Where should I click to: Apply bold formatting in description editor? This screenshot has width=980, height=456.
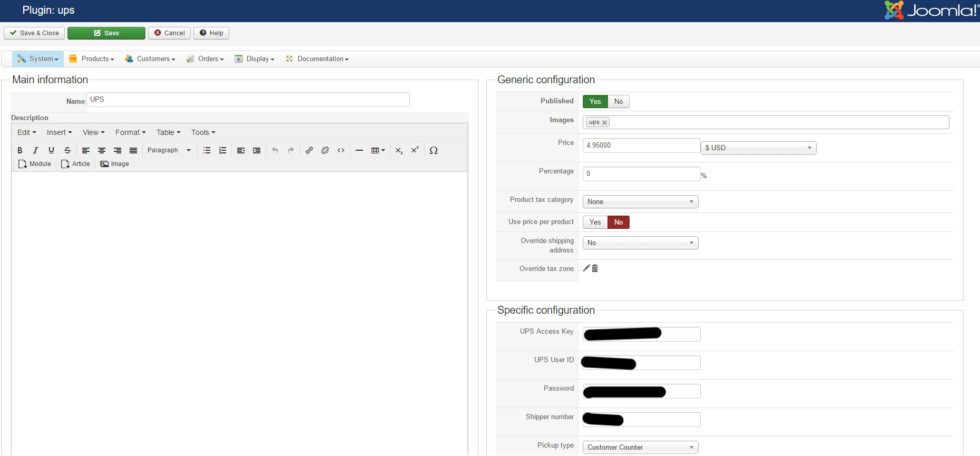pyautogui.click(x=20, y=150)
